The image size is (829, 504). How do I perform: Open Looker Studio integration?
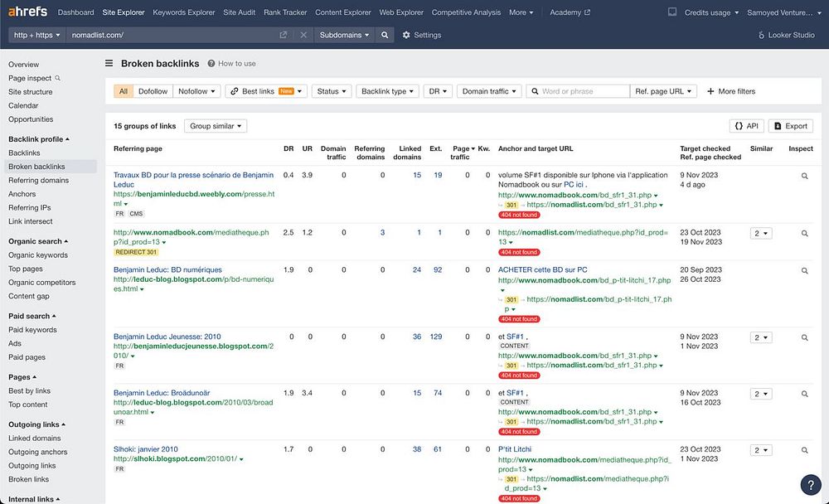point(787,36)
